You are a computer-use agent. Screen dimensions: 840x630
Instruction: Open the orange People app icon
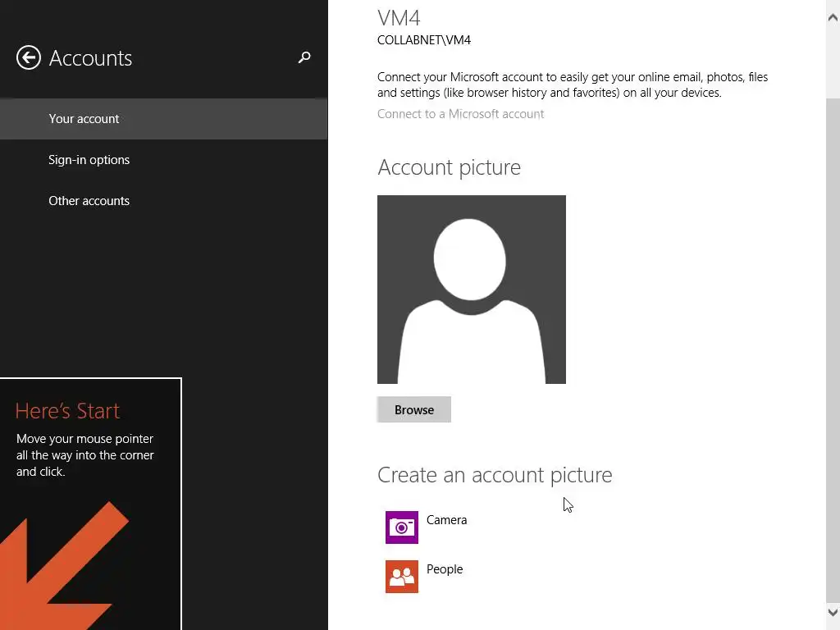[402, 577]
